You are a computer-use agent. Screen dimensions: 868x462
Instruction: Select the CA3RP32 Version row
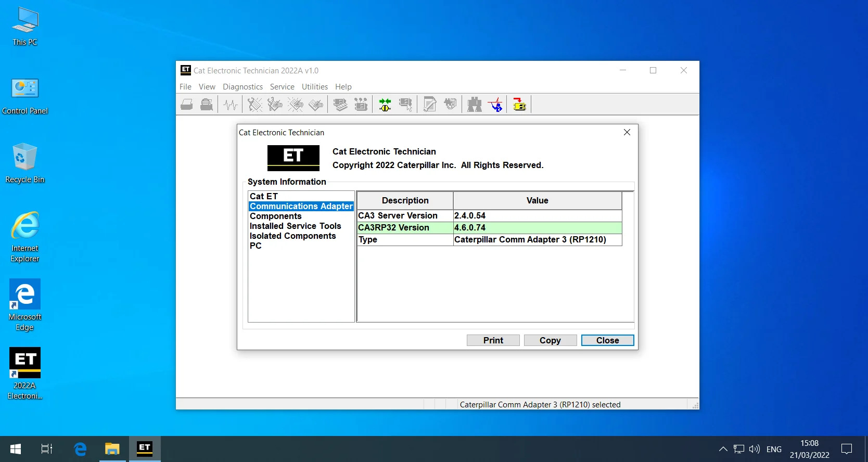[x=489, y=227]
